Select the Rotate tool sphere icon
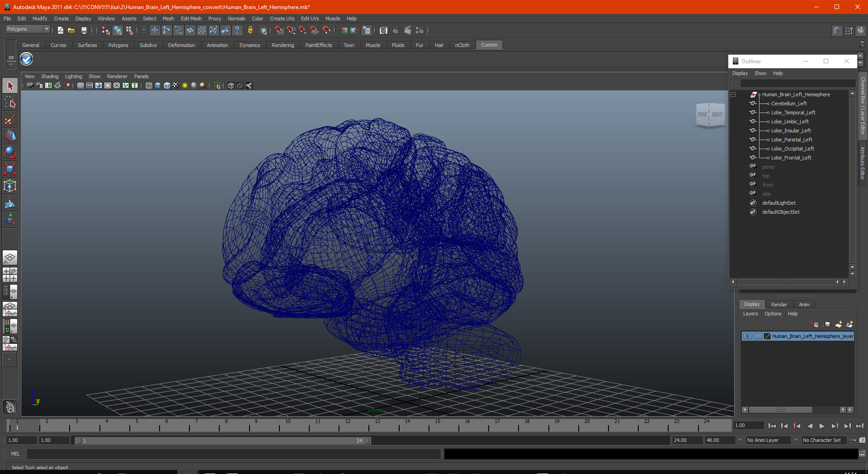Viewport: 868px width, 474px height. tap(10, 153)
